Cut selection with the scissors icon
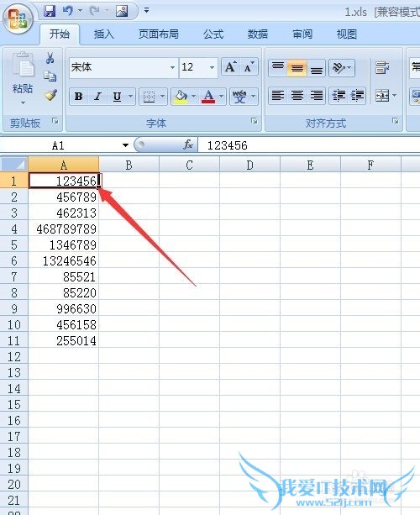 (50, 58)
